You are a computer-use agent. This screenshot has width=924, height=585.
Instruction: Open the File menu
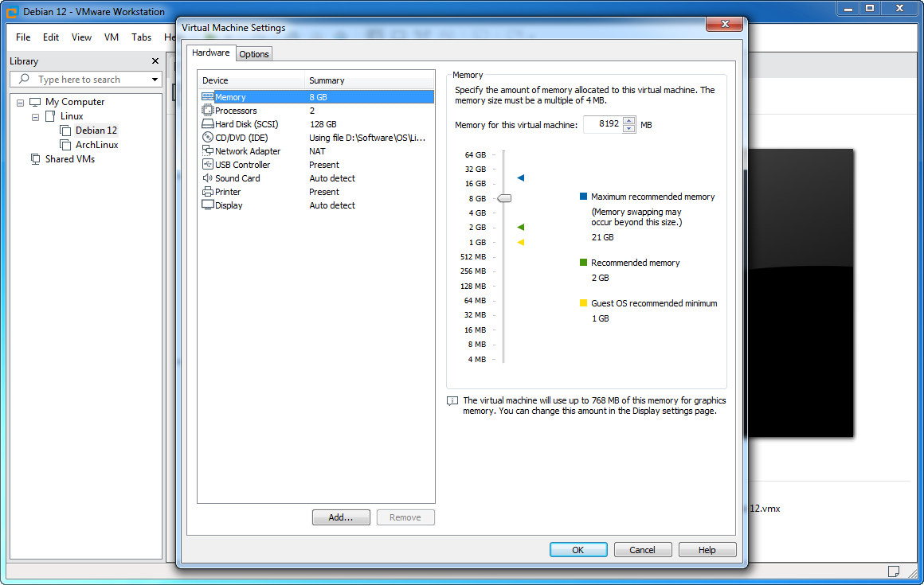click(x=23, y=37)
